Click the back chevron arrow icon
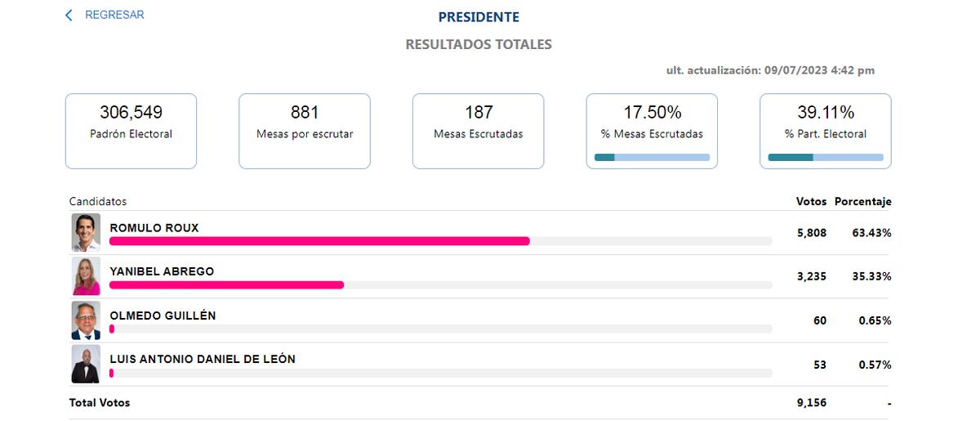Viewport: 980px width, 421px height. pos(69,16)
